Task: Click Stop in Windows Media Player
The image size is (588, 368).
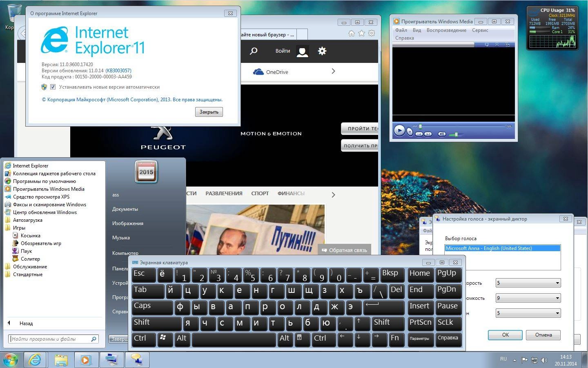Action: point(410,132)
